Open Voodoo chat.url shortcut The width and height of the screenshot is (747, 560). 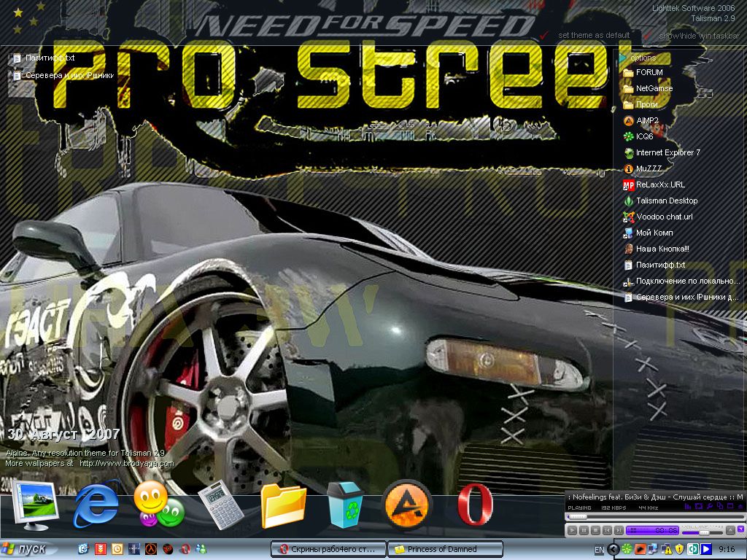coord(659,217)
